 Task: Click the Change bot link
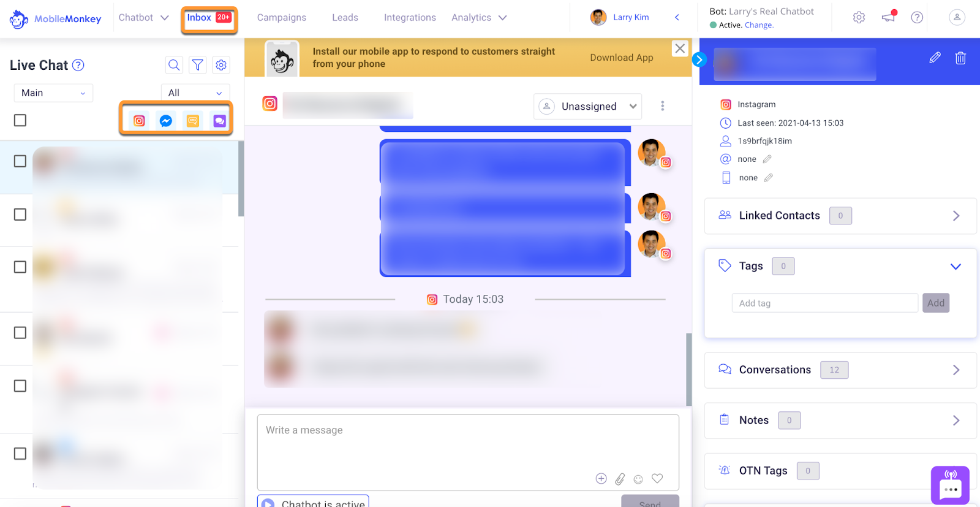[759, 25]
